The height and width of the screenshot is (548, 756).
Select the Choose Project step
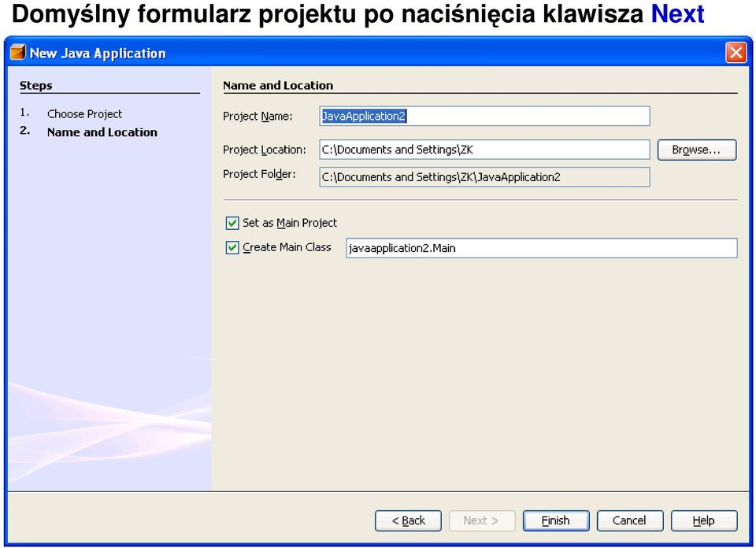(84, 114)
